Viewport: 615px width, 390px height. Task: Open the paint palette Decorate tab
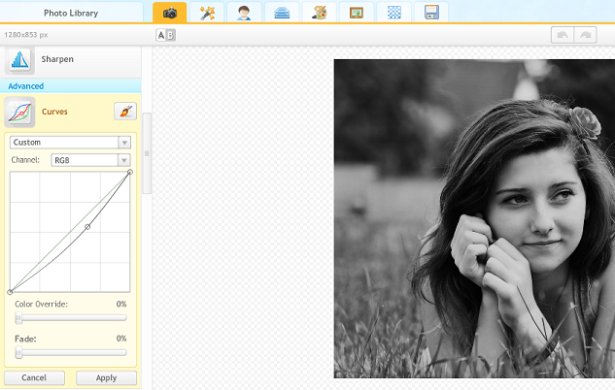(319, 13)
